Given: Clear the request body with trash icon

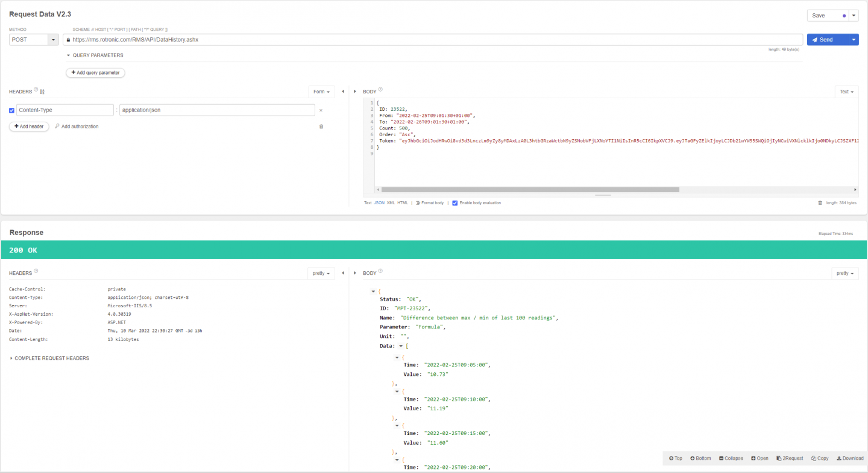Looking at the screenshot, I should point(820,203).
